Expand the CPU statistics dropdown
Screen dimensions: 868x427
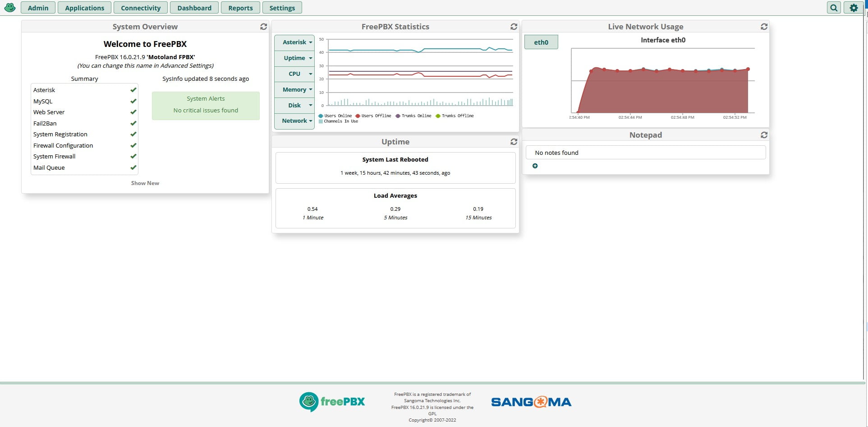294,74
